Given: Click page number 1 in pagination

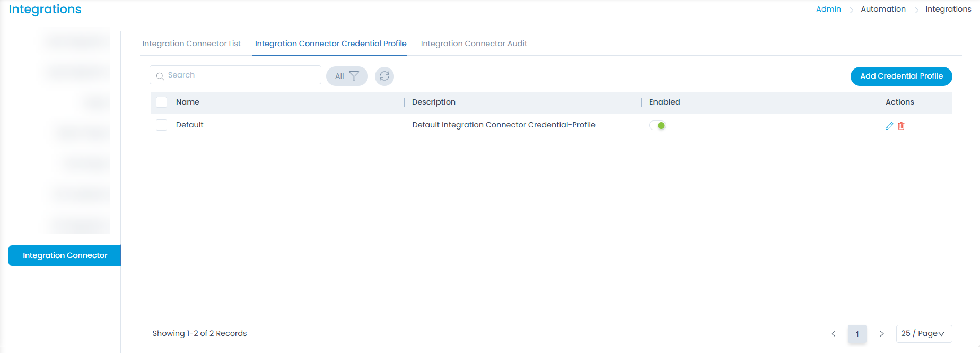Looking at the screenshot, I should tap(857, 334).
